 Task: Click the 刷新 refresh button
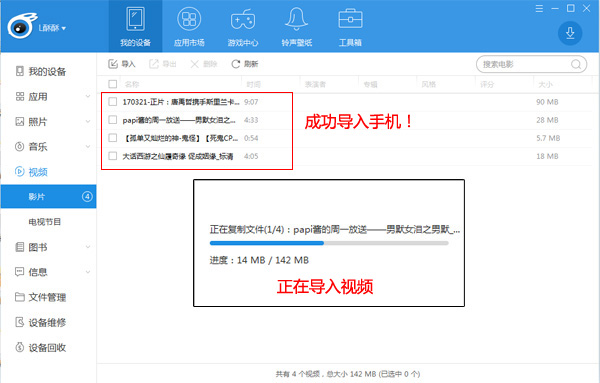click(245, 64)
